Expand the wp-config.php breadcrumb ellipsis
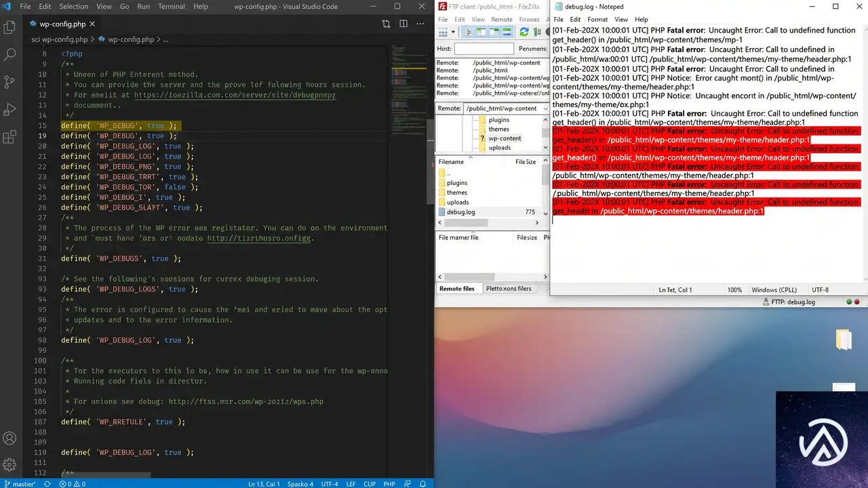This screenshot has height=488, width=868. point(165,39)
